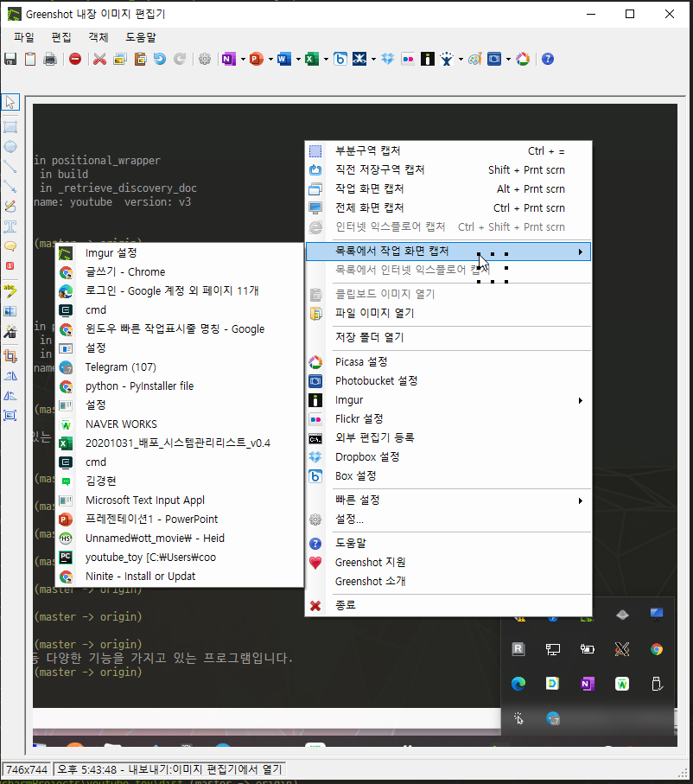The image size is (693, 784).
Task: Upload to Dropbox via toolbar icon
Action: [x=387, y=59]
